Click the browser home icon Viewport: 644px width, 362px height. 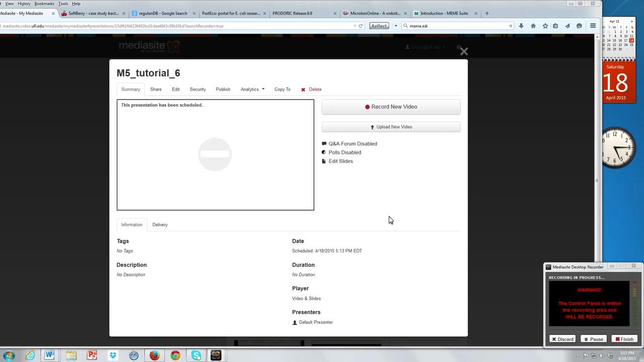(533, 26)
